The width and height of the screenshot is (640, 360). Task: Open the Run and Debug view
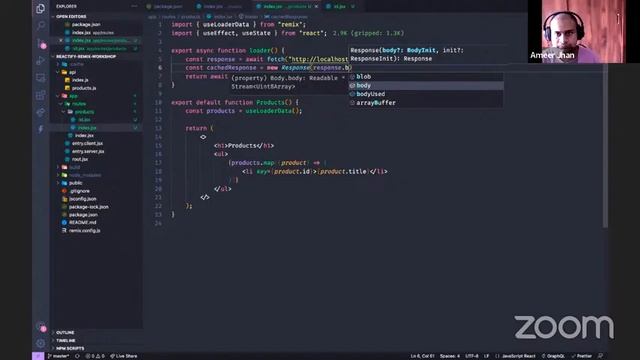click(x=40, y=60)
